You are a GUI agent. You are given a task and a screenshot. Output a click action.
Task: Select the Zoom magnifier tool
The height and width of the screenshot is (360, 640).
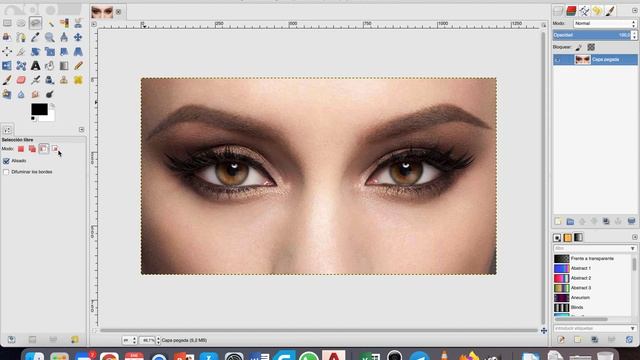click(x=50, y=37)
